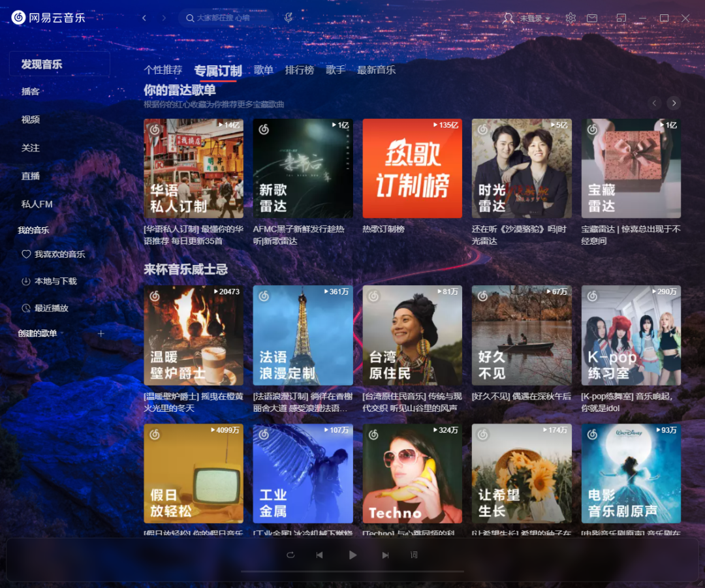Click the playback progress bar

(352, 572)
